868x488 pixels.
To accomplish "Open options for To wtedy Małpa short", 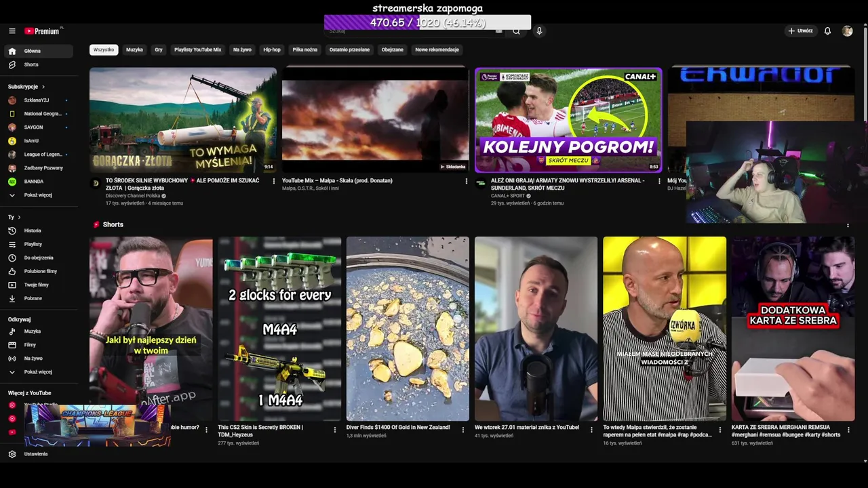I will pos(720,429).
